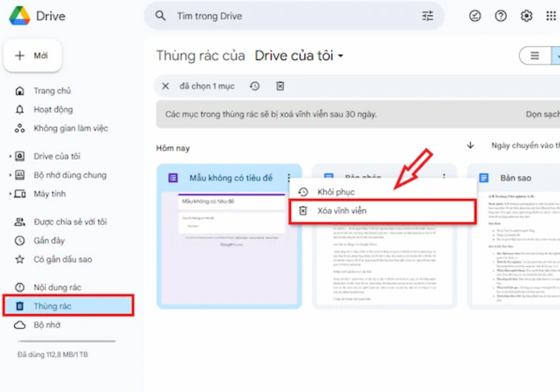
Task: Go to Trang chủ
Action: (x=52, y=91)
